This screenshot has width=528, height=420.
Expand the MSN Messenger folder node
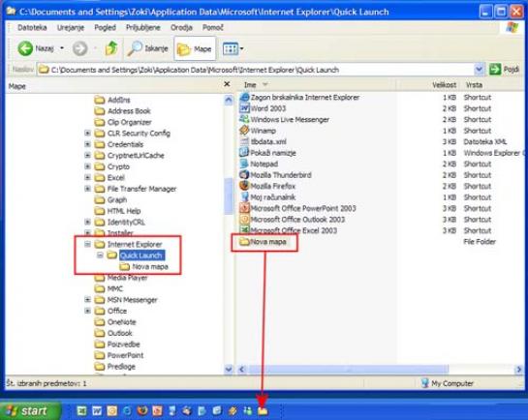click(87, 300)
